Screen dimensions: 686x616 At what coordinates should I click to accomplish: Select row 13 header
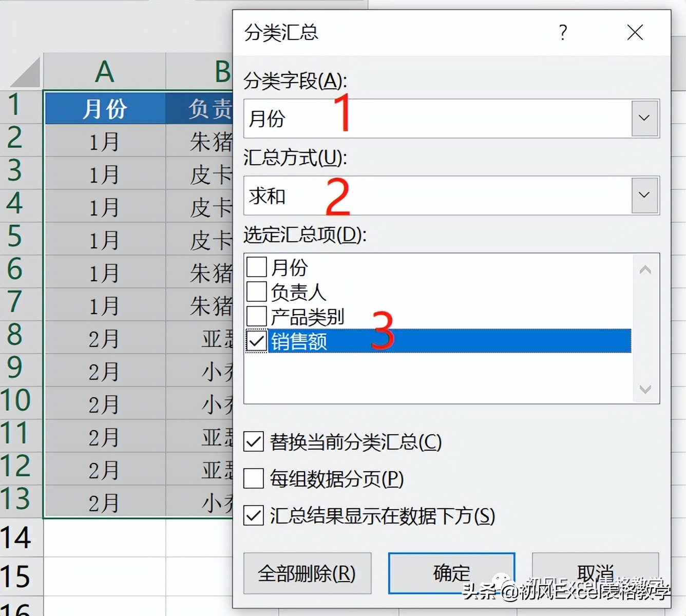click(21, 501)
